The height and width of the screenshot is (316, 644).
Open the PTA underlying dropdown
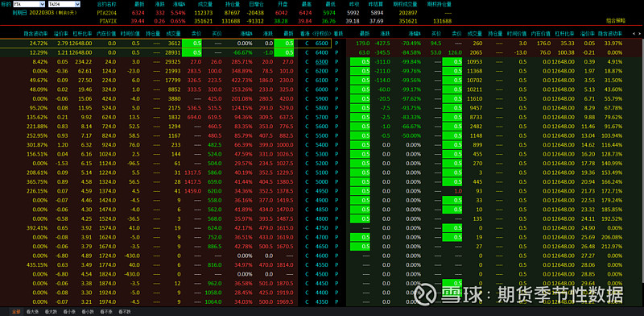click(x=29, y=4)
